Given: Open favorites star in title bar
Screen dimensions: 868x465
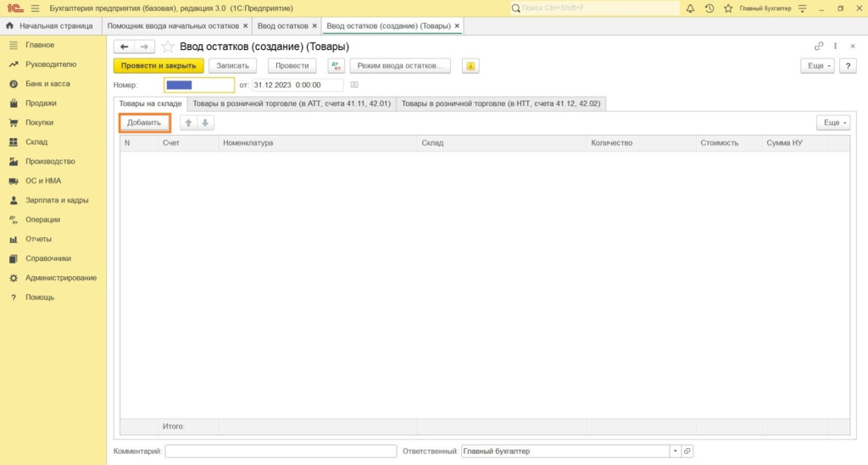Looking at the screenshot, I should [x=727, y=8].
